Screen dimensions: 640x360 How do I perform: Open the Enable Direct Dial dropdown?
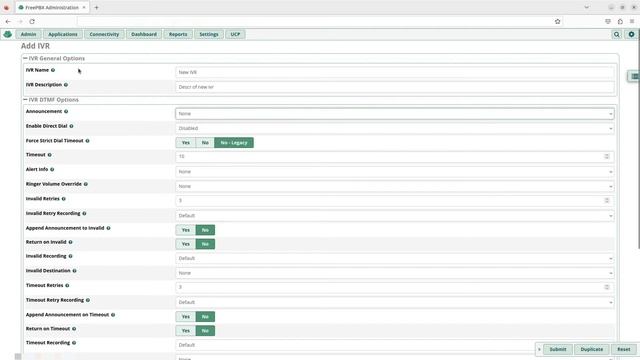pyautogui.click(x=395, y=129)
